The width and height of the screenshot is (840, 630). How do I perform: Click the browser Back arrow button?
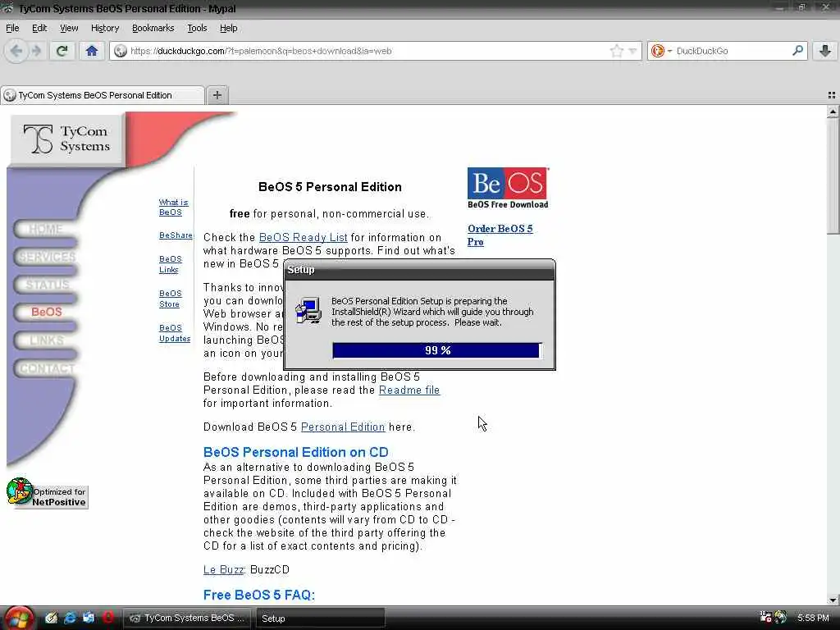click(16, 51)
